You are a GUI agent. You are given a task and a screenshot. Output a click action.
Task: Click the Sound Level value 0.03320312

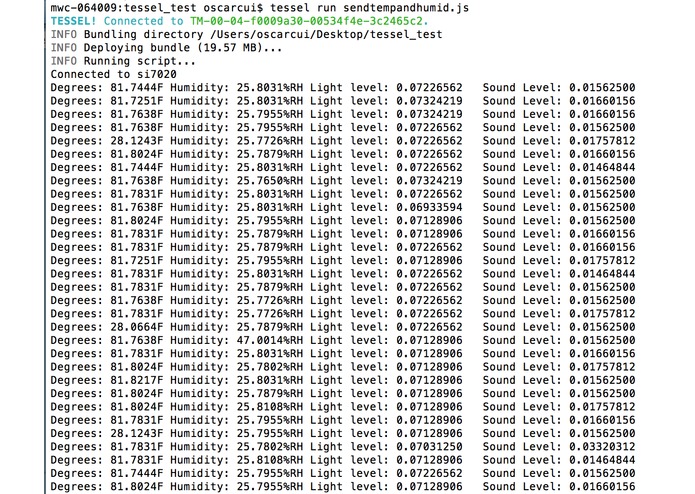click(x=602, y=446)
